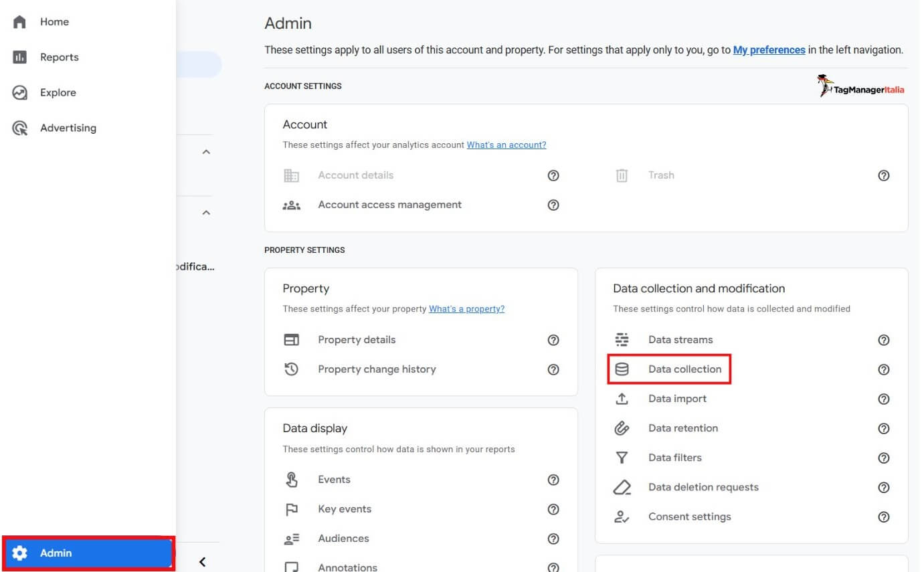Viewport: 924px width, 572px height.
Task: Open help for Data collection
Action: point(884,369)
